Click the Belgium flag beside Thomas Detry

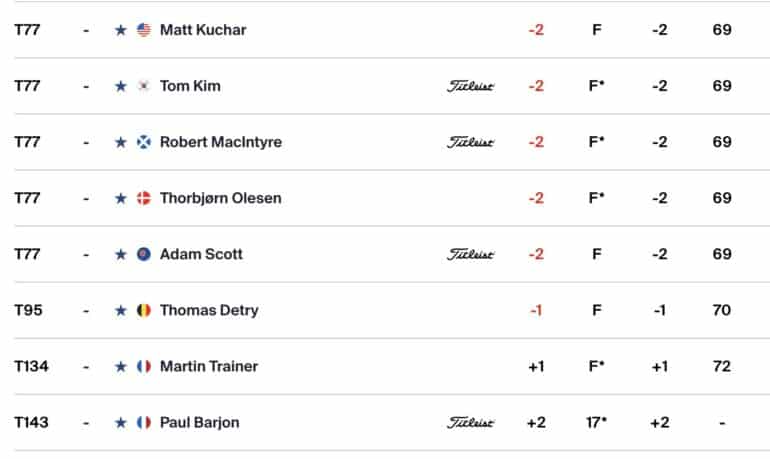144,310
